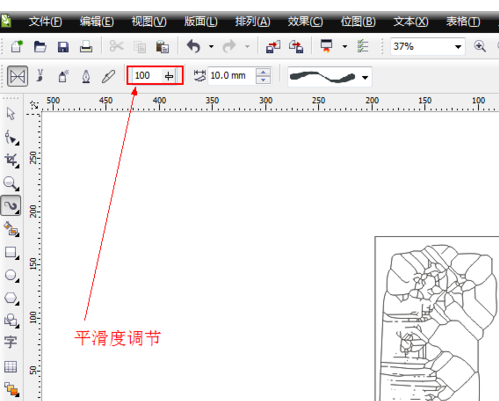Open the application launcher icon

click(326, 46)
